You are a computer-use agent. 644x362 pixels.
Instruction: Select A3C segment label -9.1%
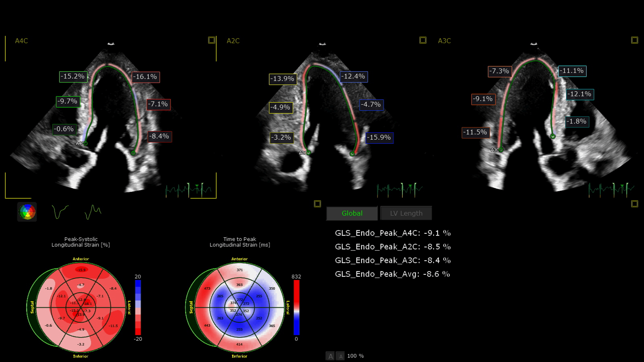[483, 100]
